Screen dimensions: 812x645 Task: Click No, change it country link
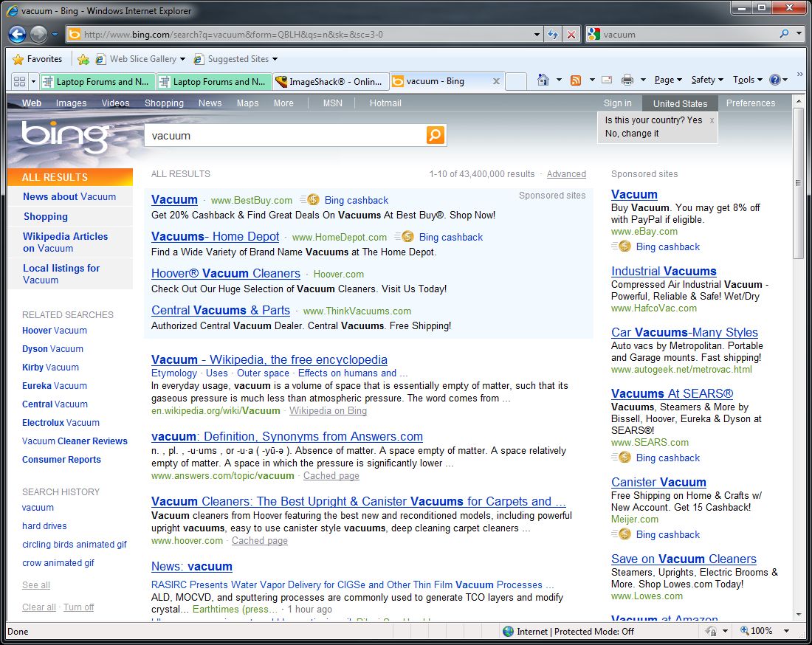click(x=632, y=133)
